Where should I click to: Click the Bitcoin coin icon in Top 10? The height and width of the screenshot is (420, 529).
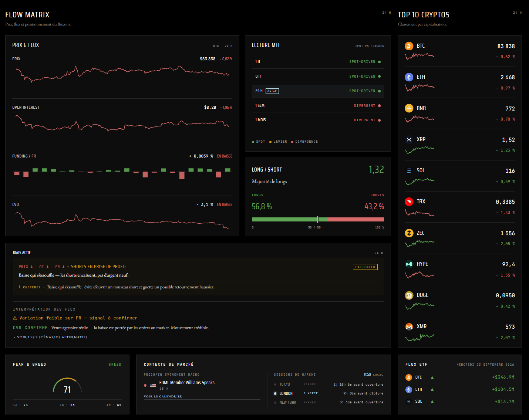tap(409, 46)
